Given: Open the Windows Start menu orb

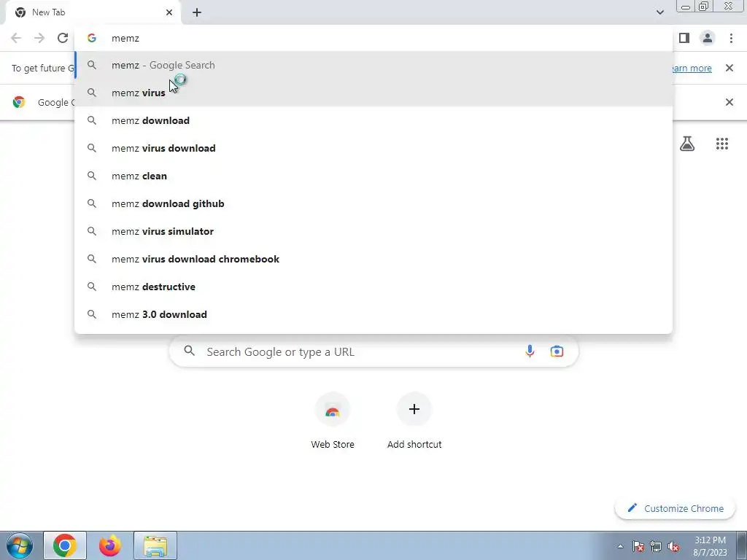Looking at the screenshot, I should 20,545.
